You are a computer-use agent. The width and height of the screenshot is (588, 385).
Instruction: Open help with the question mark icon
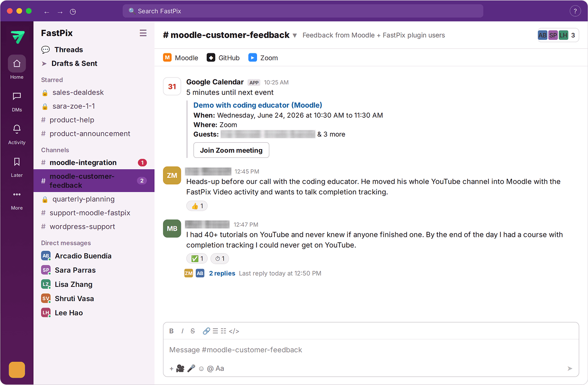tap(575, 11)
